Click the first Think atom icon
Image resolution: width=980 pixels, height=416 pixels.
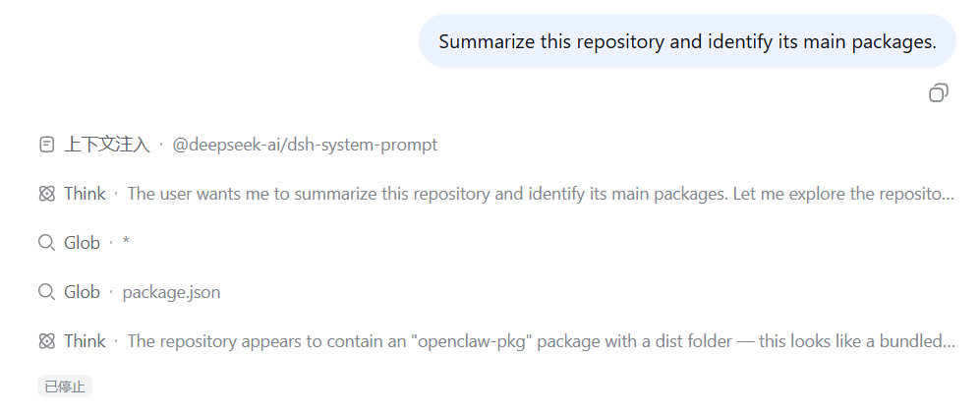(x=46, y=194)
